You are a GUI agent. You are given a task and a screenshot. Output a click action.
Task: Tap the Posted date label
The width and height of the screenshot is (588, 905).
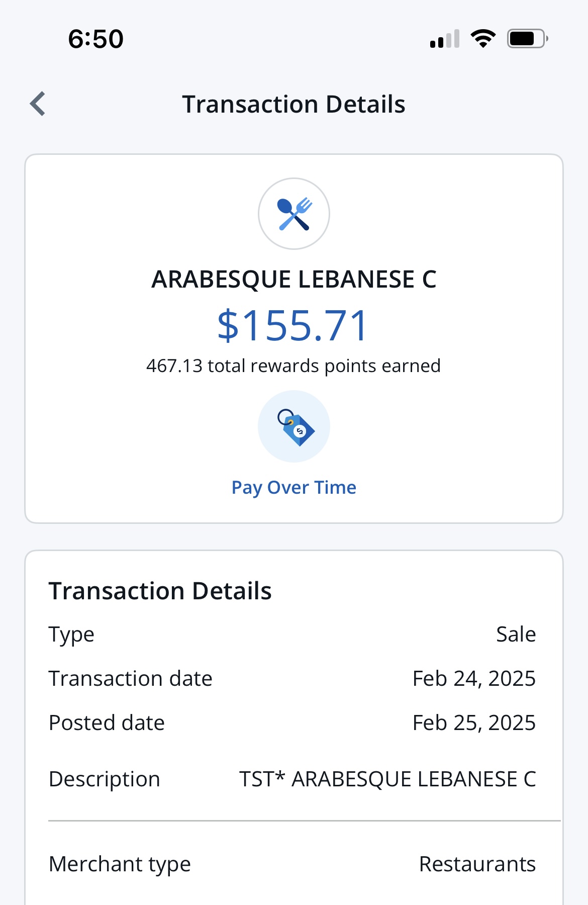click(107, 723)
